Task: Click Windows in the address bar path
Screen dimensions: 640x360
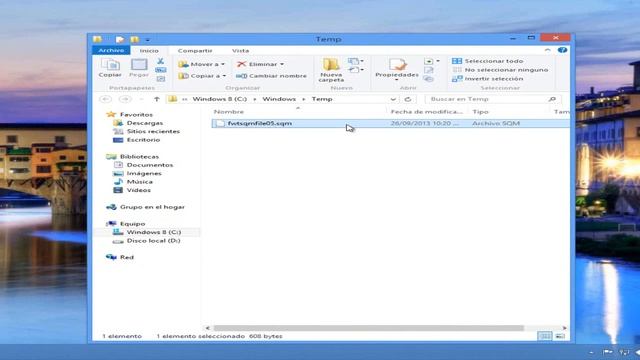Action: pyautogui.click(x=279, y=99)
